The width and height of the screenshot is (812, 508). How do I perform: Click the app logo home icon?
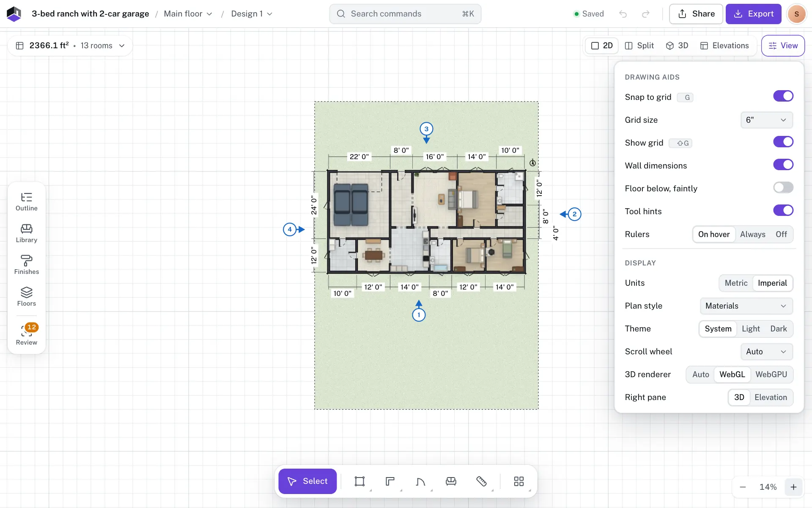click(x=14, y=14)
